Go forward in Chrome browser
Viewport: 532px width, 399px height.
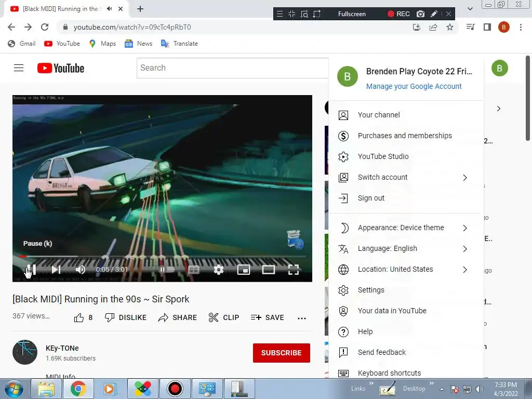[28, 27]
